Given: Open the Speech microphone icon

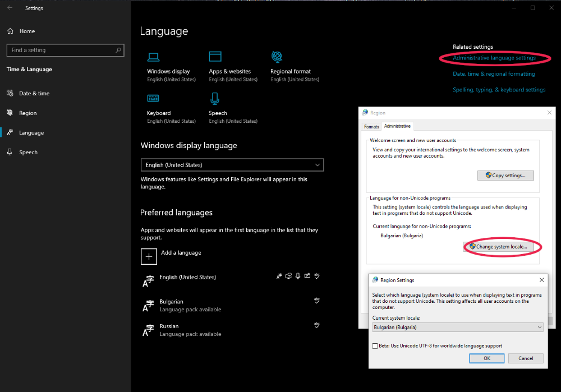Looking at the screenshot, I should 215,99.
